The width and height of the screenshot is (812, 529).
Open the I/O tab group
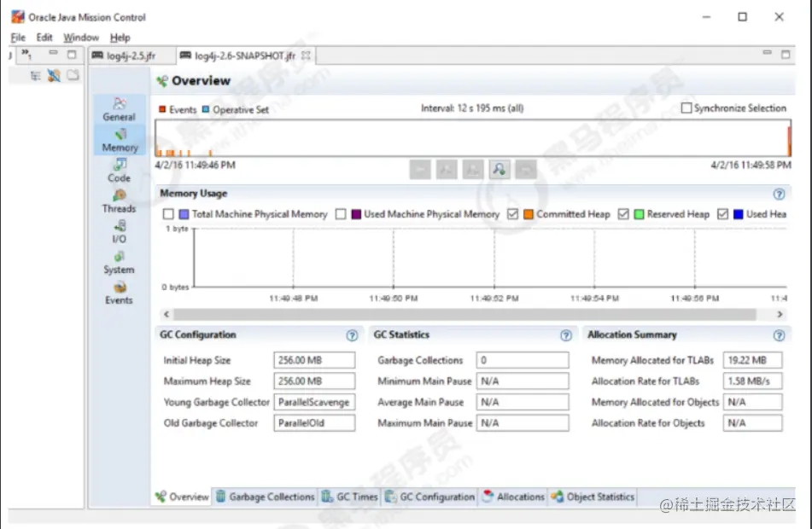pos(119,232)
